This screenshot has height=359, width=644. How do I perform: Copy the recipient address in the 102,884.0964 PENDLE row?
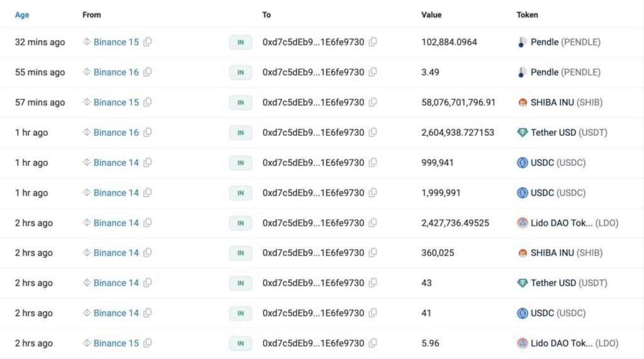[x=372, y=42]
